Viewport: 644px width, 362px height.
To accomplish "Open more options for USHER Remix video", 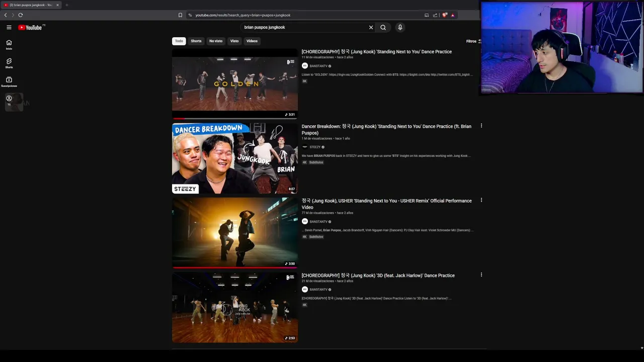I will [x=481, y=200].
